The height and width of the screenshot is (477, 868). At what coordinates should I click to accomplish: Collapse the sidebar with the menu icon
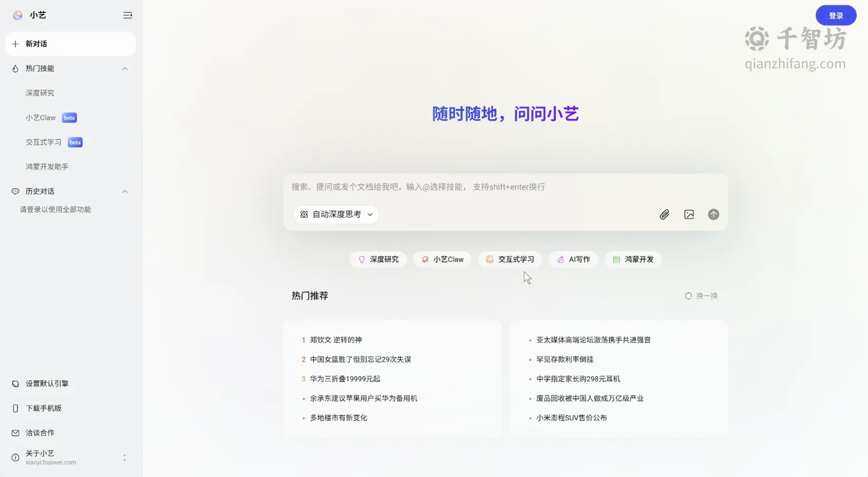[x=128, y=15]
